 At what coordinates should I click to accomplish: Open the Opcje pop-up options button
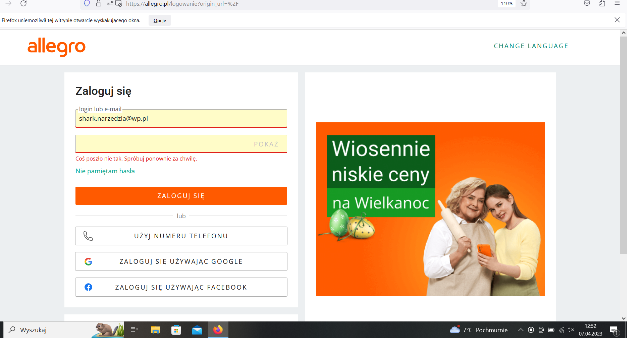pos(160,20)
